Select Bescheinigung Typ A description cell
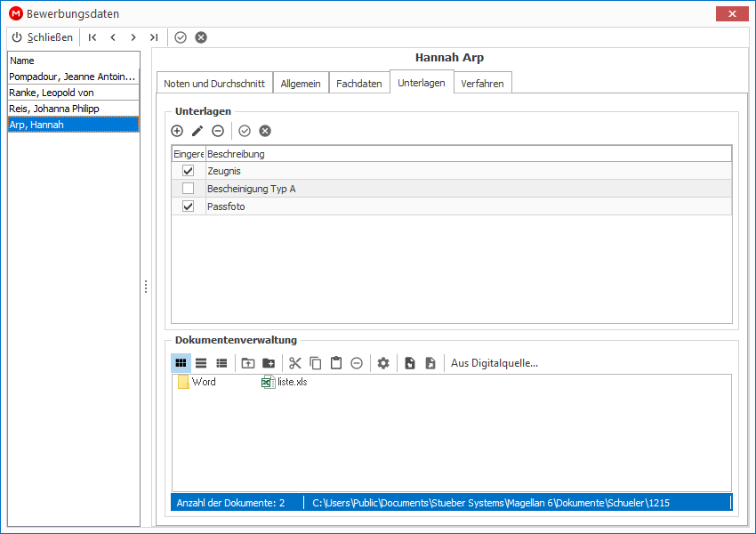Screen dimensions: 756x534 click(x=469, y=189)
